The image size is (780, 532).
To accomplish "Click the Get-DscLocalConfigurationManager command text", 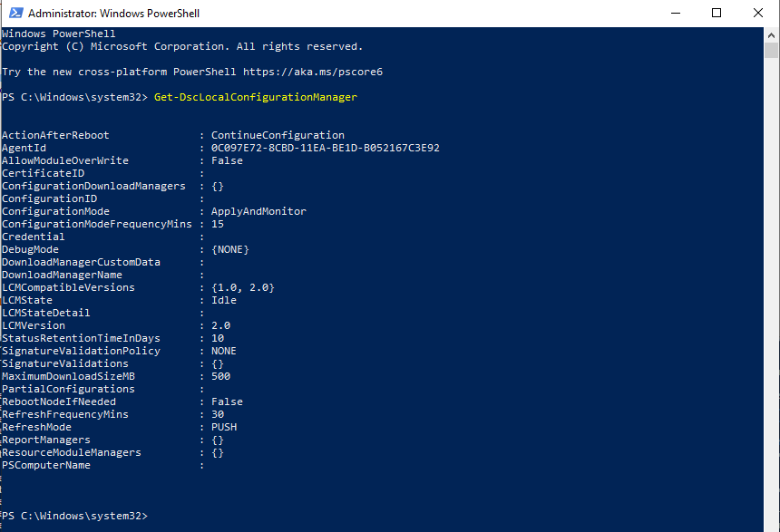I will point(256,97).
